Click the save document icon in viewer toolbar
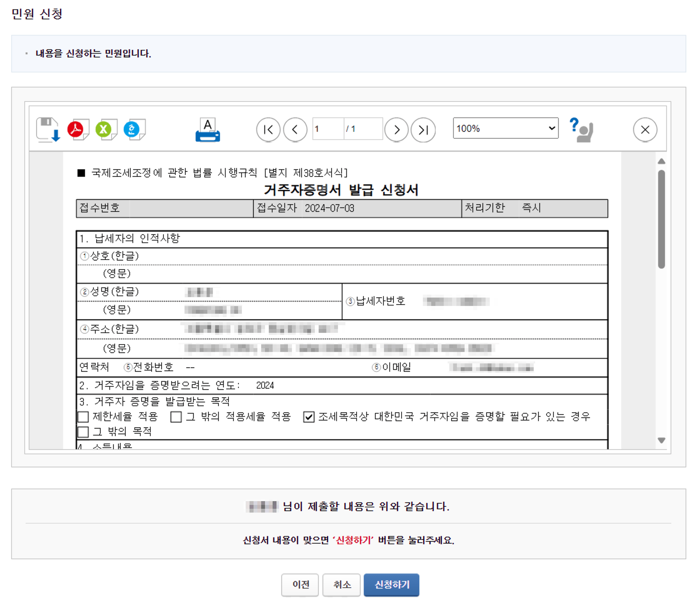695x616 pixels. (x=48, y=129)
